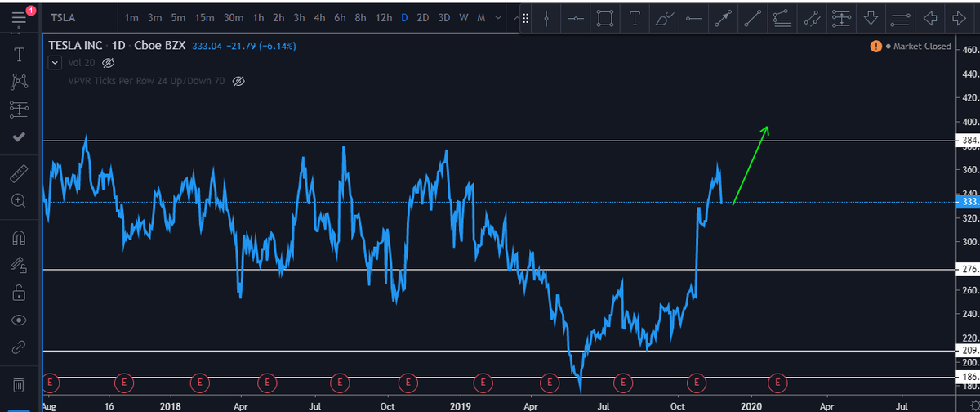
Task: Select the arrow right marker tool
Action: coord(958,18)
